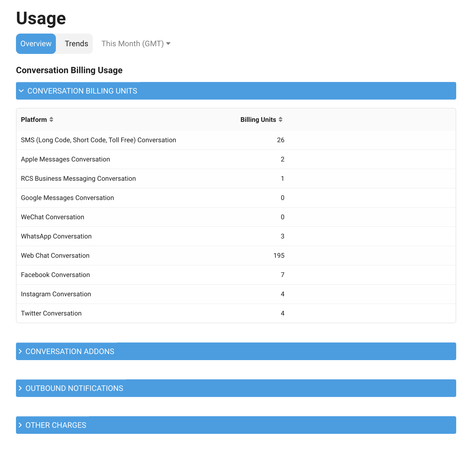Select the Web Chat Conversation row
Screen dimensions: 476x455
click(236, 256)
